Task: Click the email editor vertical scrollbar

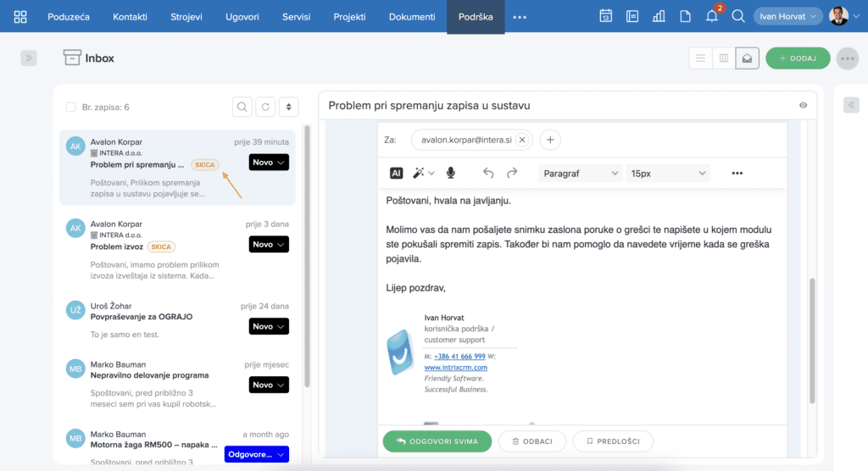Action: coord(812,341)
